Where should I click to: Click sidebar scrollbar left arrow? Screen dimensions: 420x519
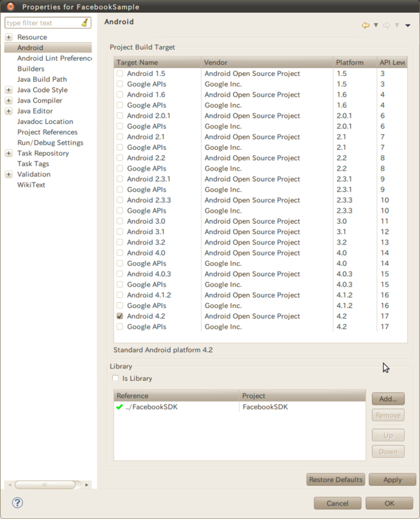click(x=10, y=485)
